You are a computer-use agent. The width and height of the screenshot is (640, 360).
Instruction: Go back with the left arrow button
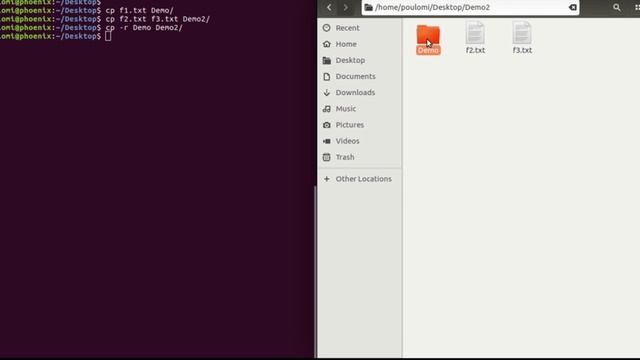point(329,7)
